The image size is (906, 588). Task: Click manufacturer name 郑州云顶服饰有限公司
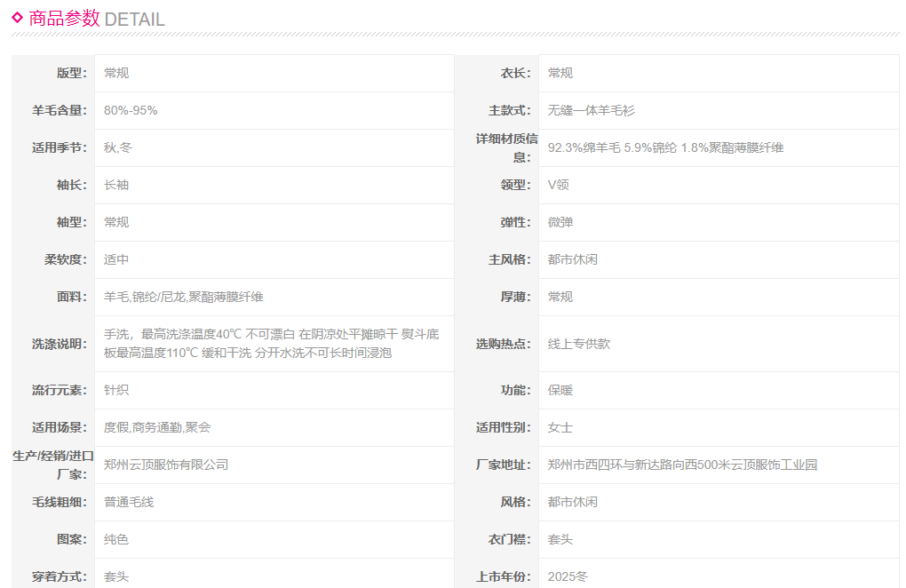pyautogui.click(x=166, y=465)
